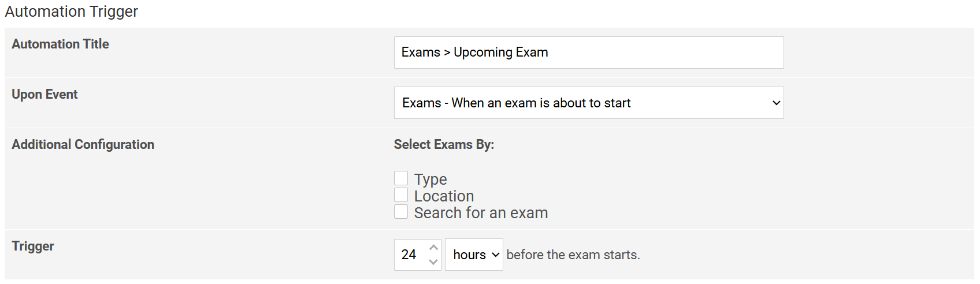Click the Automation Title text field

coord(588,53)
